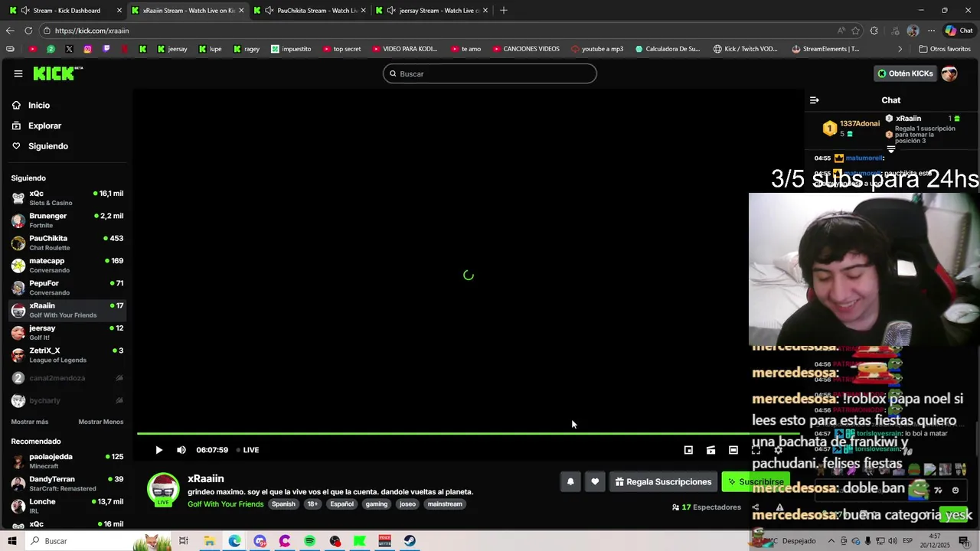Screen dimensions: 980x551
Task: Click Mostrar más under following list
Action: [x=30, y=422]
